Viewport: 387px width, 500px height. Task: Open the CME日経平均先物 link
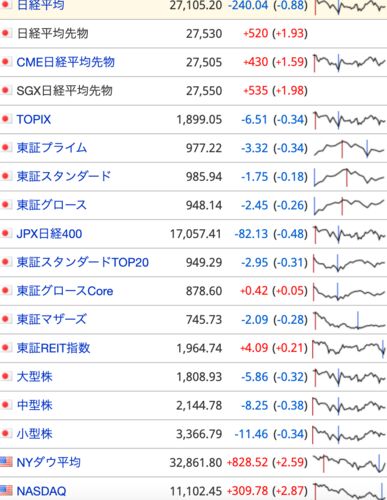click(66, 62)
